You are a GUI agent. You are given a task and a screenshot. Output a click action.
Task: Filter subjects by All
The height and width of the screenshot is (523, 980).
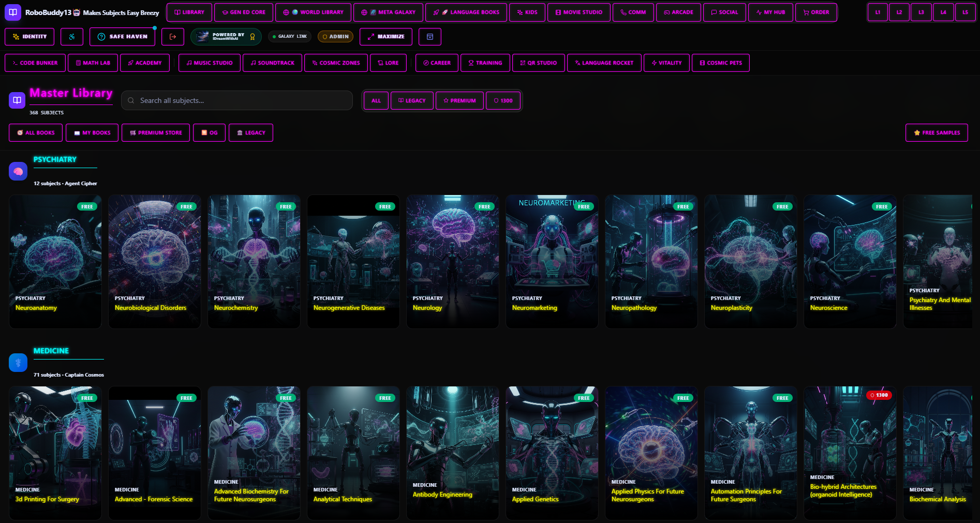pyautogui.click(x=376, y=101)
